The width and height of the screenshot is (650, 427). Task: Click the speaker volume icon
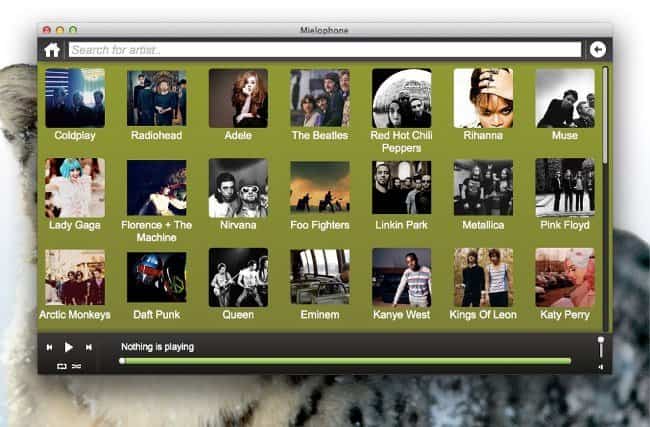tap(601, 367)
